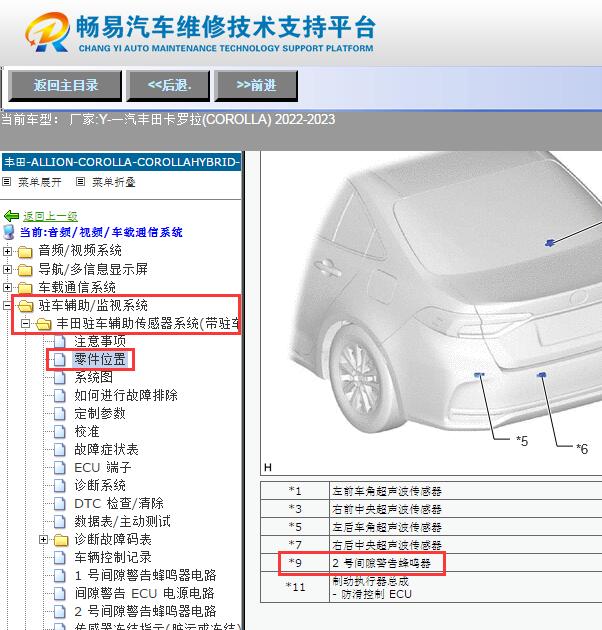Open the 零件位置 page
The image size is (602, 630).
(100, 359)
